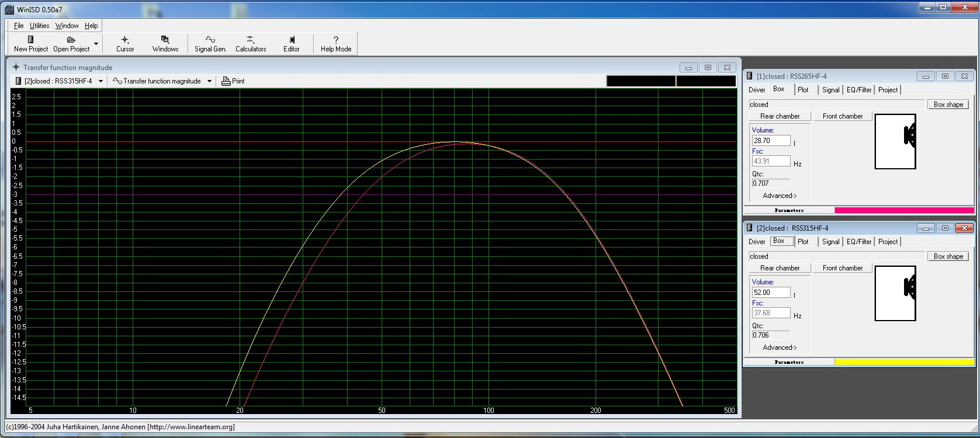Viewport: 980px width, 438px height.
Task: Expand the Open Project dropdown arrow
Action: 96,44
